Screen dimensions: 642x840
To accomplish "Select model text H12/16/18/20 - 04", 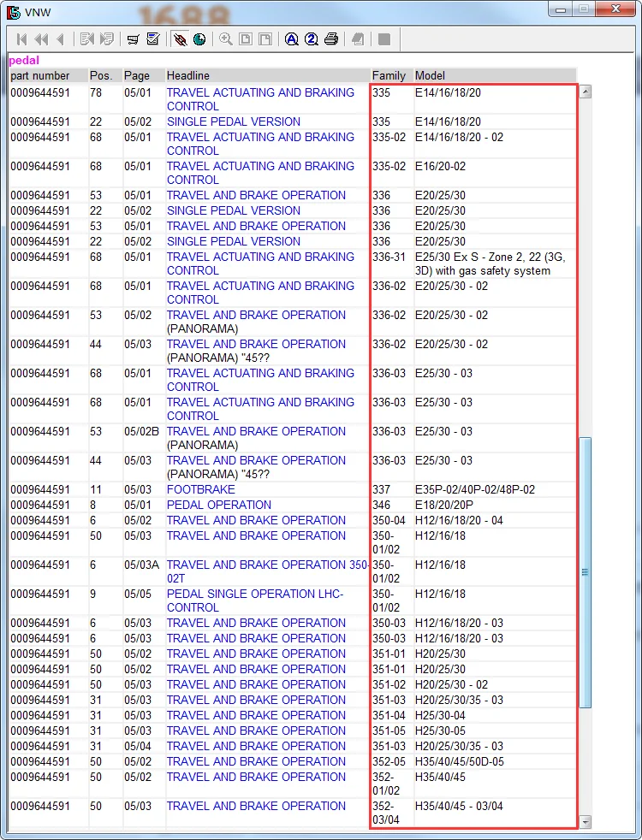I will click(x=459, y=521).
